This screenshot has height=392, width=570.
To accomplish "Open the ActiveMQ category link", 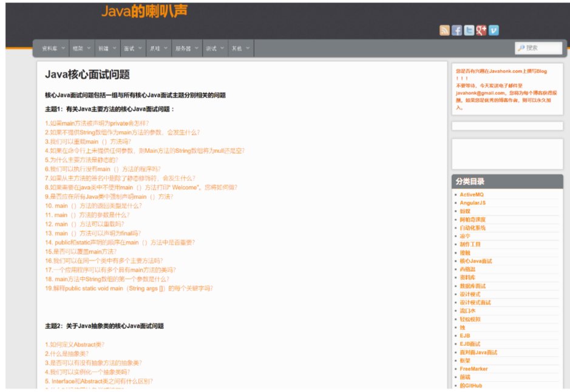I will pos(472,195).
